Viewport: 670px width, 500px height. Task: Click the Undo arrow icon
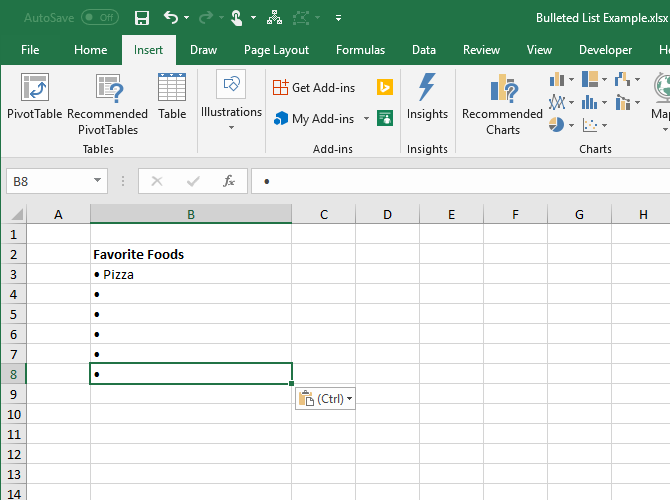click(x=170, y=17)
